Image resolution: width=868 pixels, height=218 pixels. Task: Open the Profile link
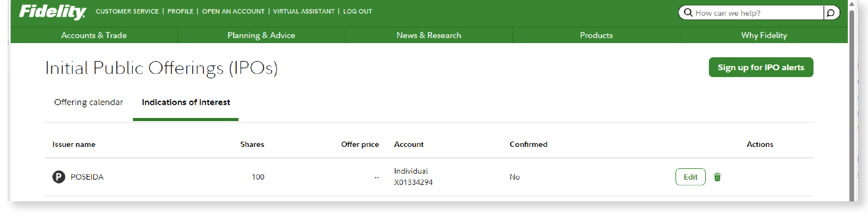[x=180, y=11]
